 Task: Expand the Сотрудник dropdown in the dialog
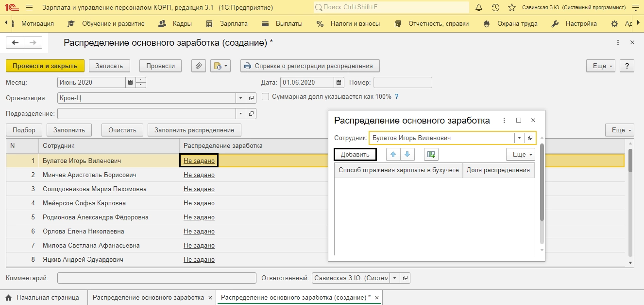point(519,138)
